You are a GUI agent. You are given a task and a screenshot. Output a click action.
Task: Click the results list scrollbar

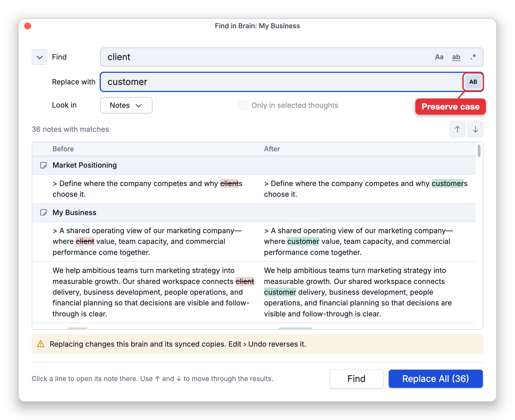479,151
